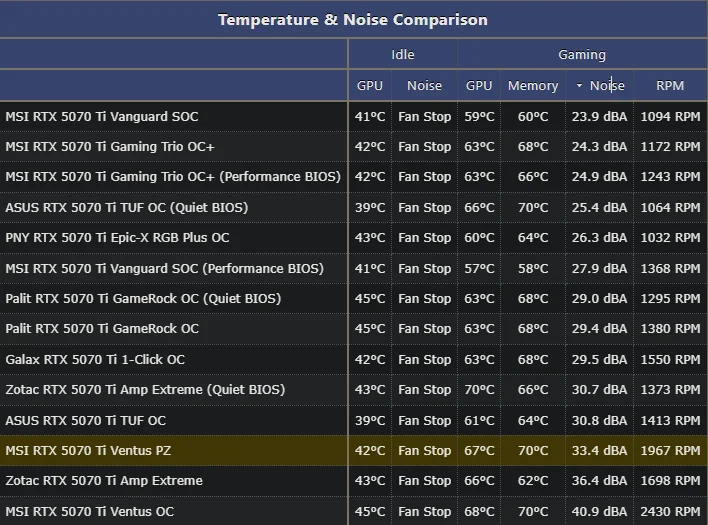Click MSI RTX 5070 Ti Vanguard SOC row
This screenshot has height=525, width=708.
coord(102,116)
